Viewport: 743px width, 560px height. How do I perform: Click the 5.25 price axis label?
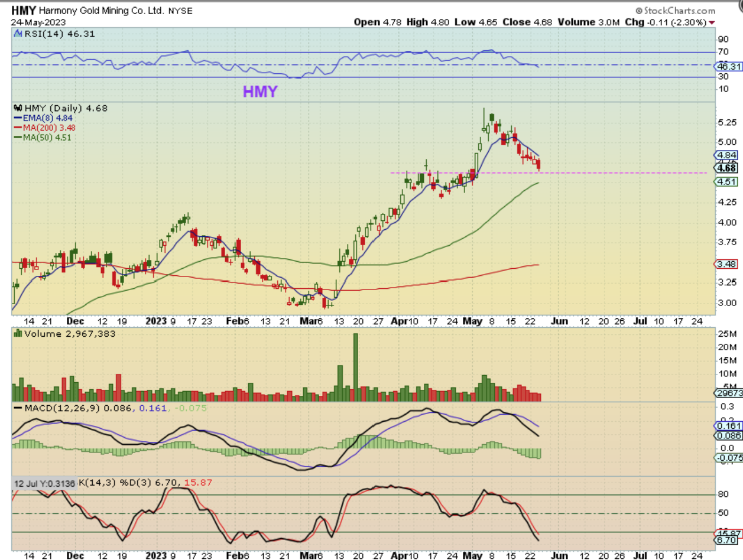click(726, 122)
